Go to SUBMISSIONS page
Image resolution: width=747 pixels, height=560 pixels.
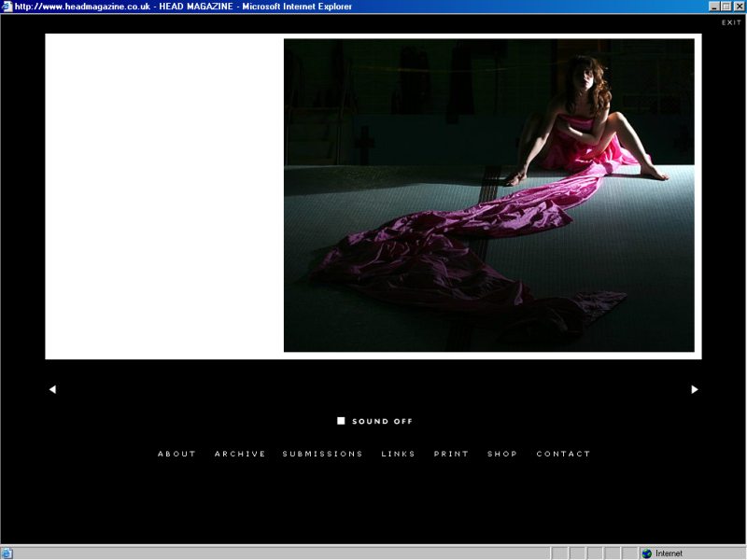point(322,454)
